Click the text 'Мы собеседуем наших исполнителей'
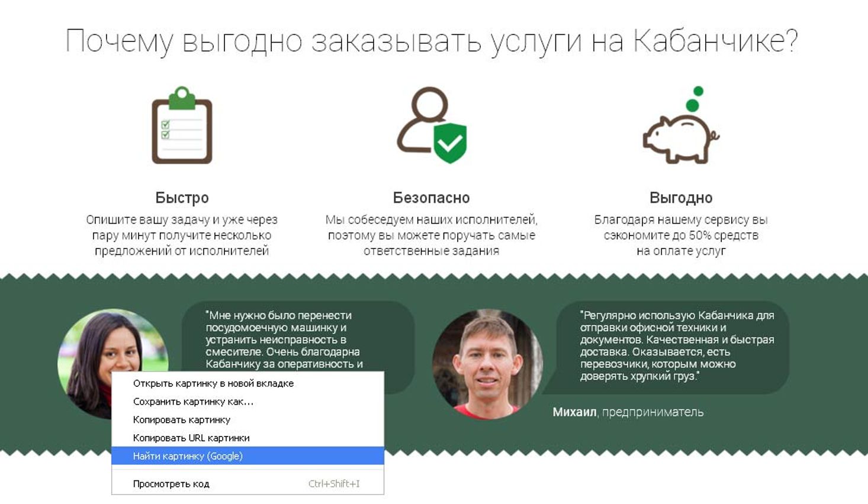868x504 pixels. click(x=431, y=220)
